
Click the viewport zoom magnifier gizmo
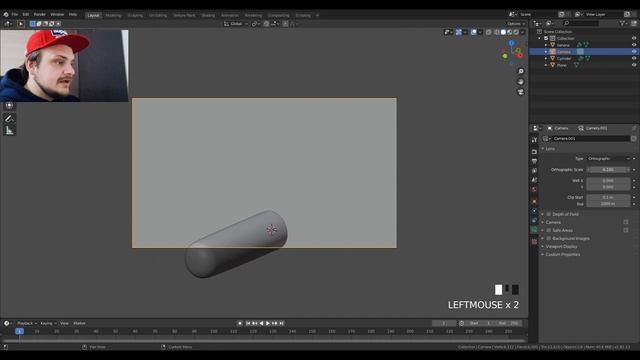pos(520,71)
